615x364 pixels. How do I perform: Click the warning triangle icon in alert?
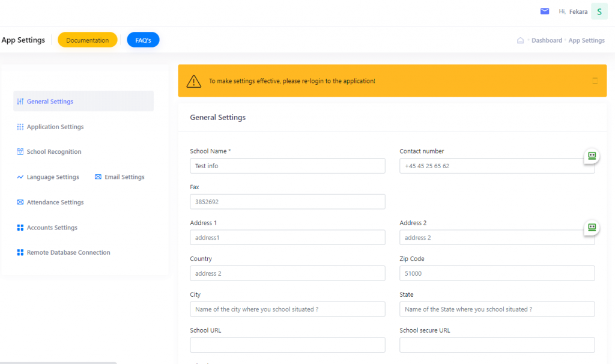pos(193,81)
